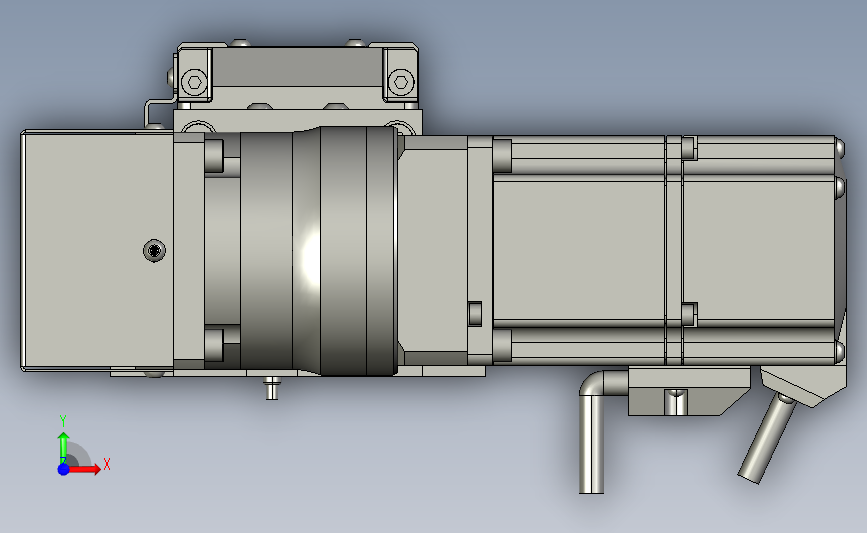The width and height of the screenshot is (867, 533).
Task: Click the blue Z axis dot of the triad
Action: (x=63, y=469)
